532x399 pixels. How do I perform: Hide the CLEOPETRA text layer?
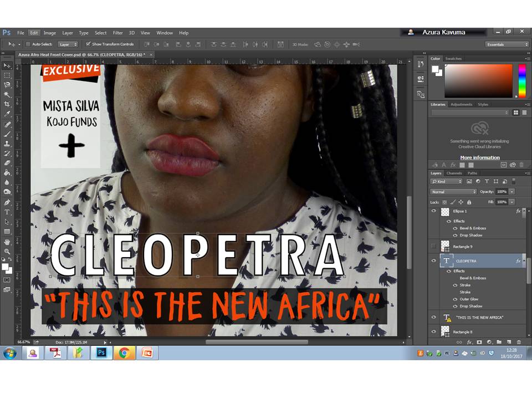(433, 260)
